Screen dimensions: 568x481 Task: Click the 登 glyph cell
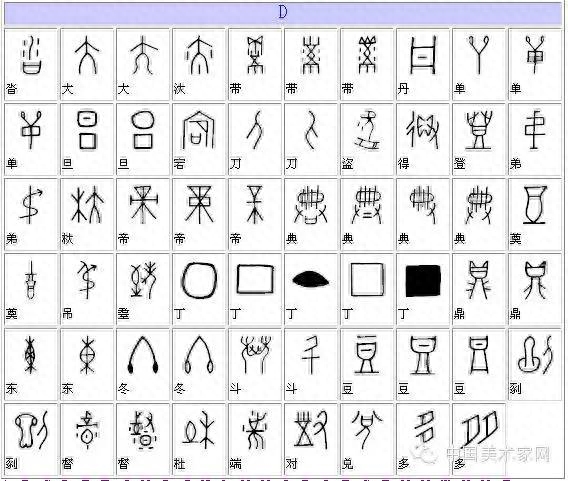479,139
